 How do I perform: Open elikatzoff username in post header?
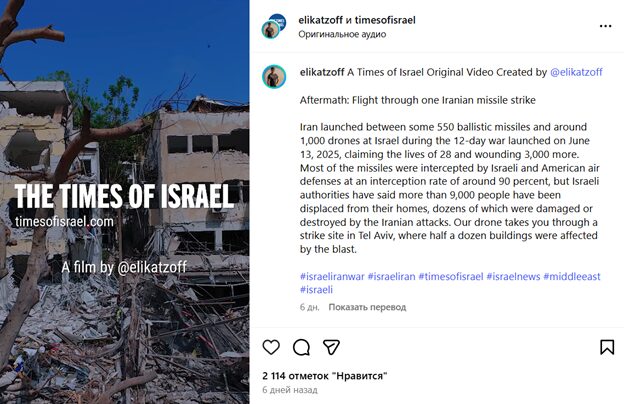click(322, 20)
